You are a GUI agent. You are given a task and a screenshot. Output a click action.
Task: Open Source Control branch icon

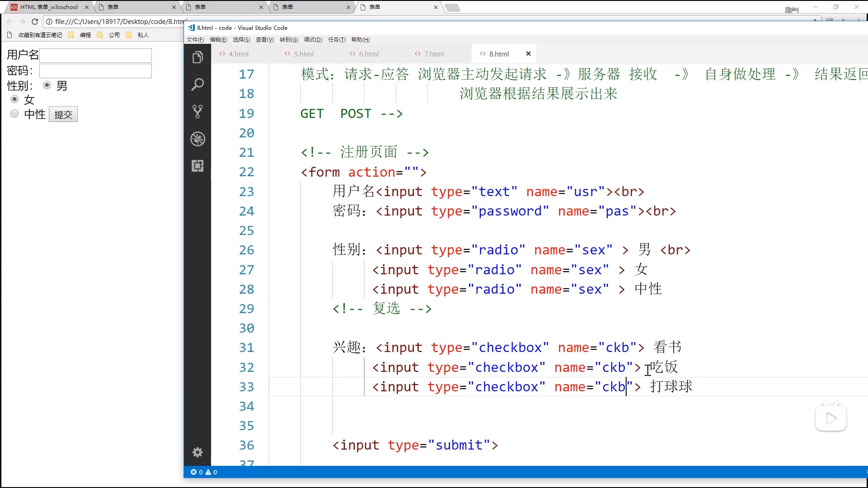(x=198, y=112)
